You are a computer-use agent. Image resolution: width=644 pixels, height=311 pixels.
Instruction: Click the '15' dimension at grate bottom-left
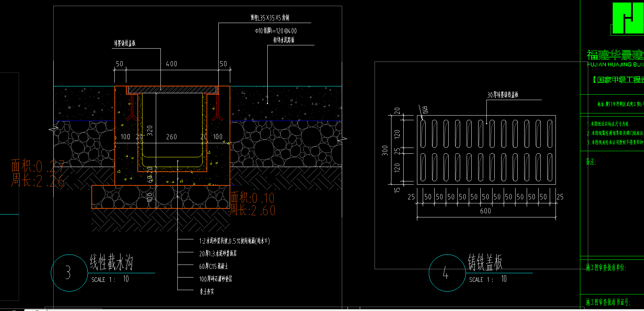point(397,190)
